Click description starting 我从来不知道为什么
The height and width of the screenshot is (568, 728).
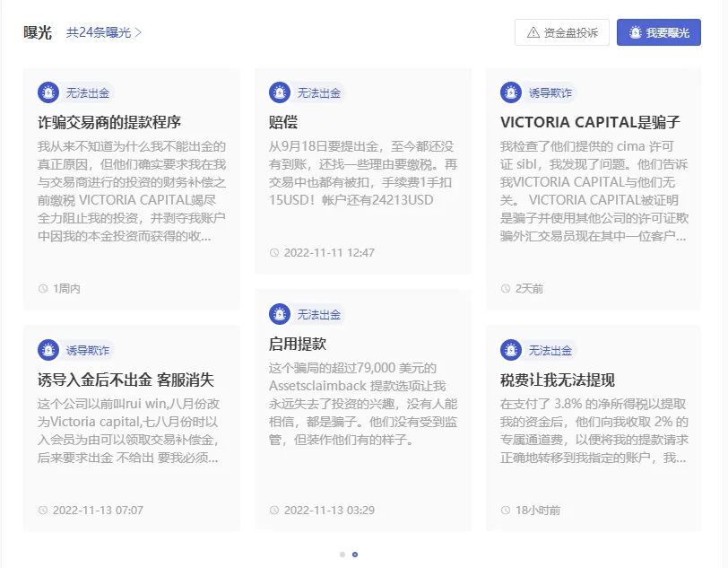132,191
